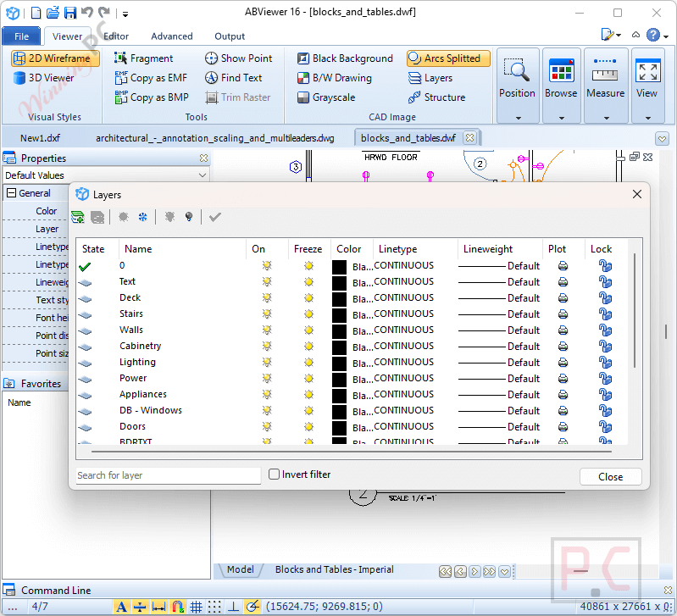Open the File menu

coord(21,36)
